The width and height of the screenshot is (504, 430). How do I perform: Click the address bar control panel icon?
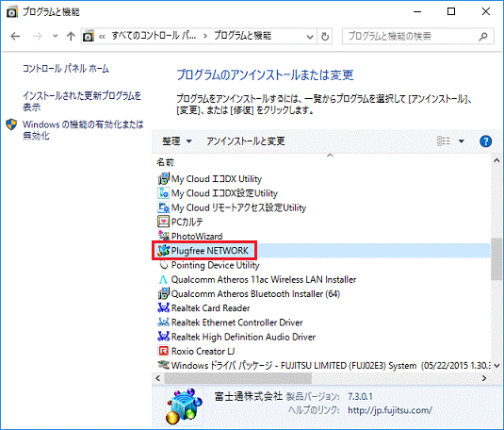[89, 37]
